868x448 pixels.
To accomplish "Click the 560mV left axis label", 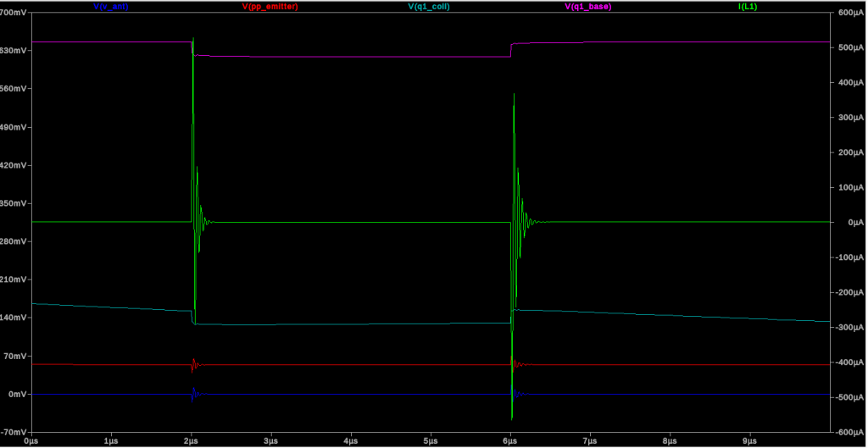I will 14,88.
